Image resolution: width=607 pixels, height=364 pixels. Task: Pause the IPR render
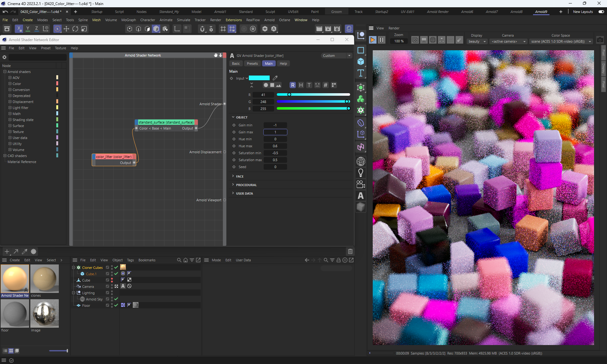pyautogui.click(x=382, y=40)
